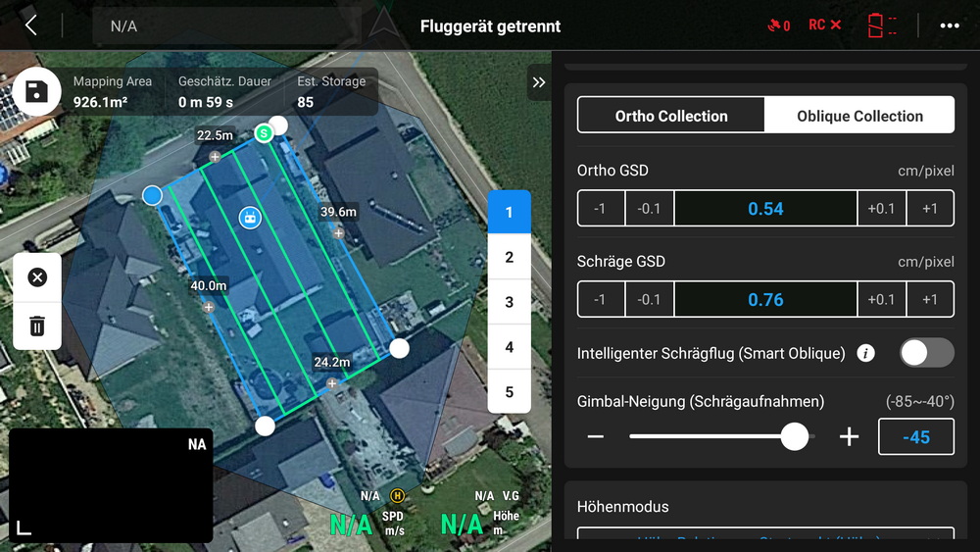Click the Gimbal-Neigung slider handle
This screenshot has height=552, width=980.
(x=795, y=436)
